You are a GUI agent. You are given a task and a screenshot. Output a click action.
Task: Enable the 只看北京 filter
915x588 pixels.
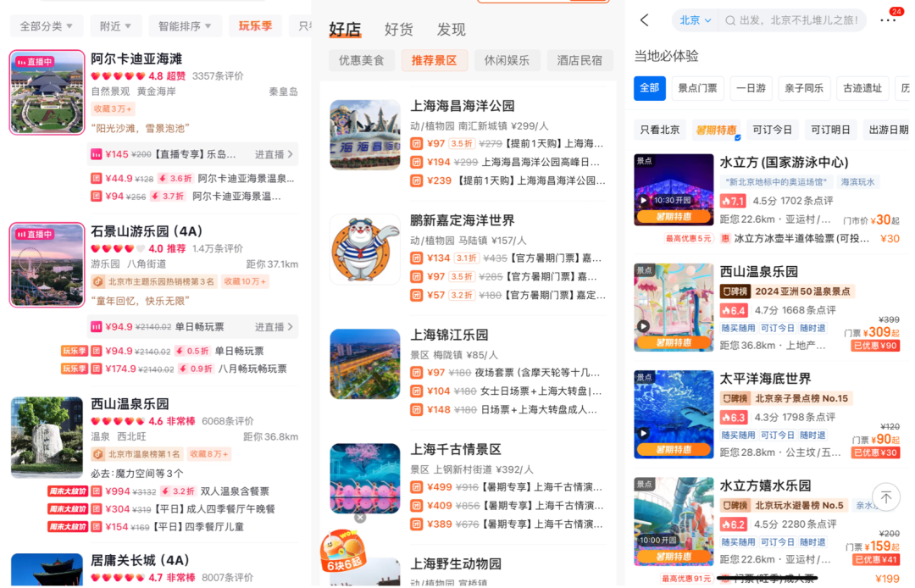coord(660,130)
